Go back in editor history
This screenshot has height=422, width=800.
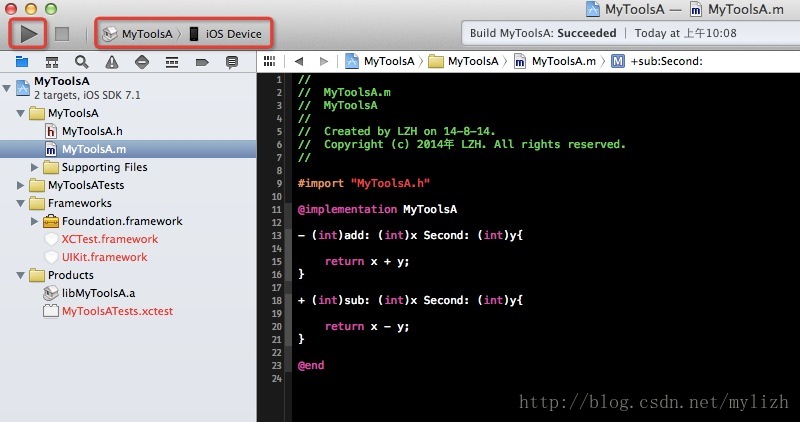click(x=299, y=61)
